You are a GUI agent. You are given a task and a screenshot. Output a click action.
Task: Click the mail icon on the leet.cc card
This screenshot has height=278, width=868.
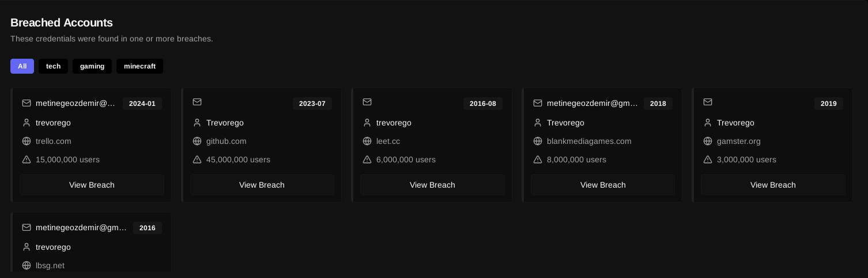pyautogui.click(x=367, y=102)
